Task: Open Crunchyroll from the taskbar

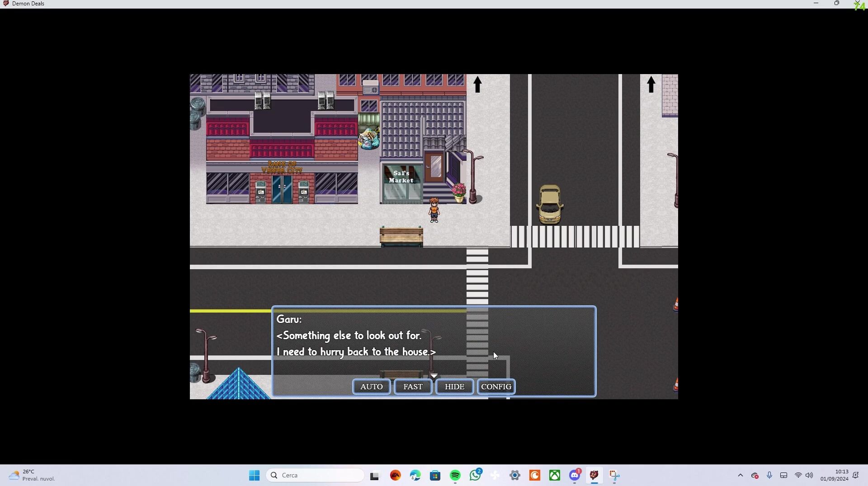Action: 534,475
